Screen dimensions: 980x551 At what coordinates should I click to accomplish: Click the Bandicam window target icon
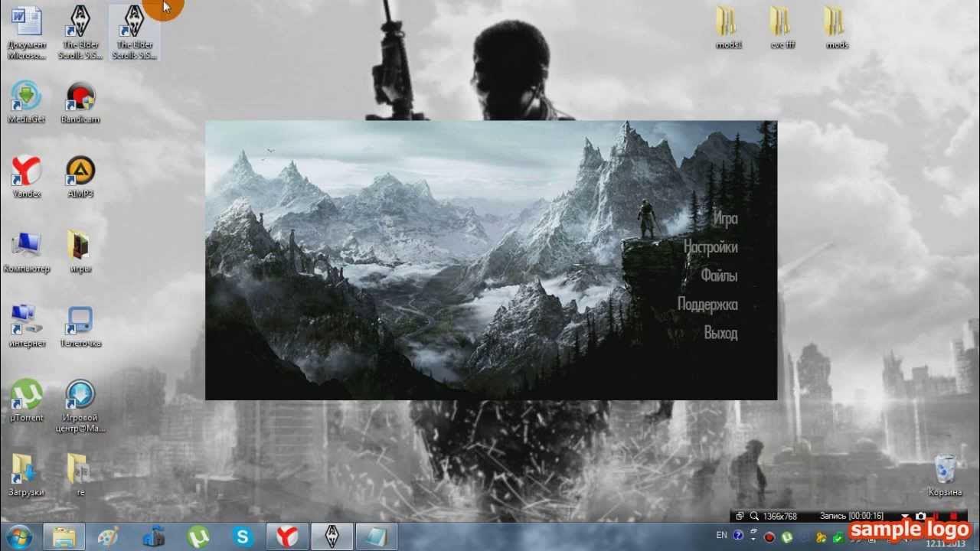pyautogui.click(x=740, y=517)
